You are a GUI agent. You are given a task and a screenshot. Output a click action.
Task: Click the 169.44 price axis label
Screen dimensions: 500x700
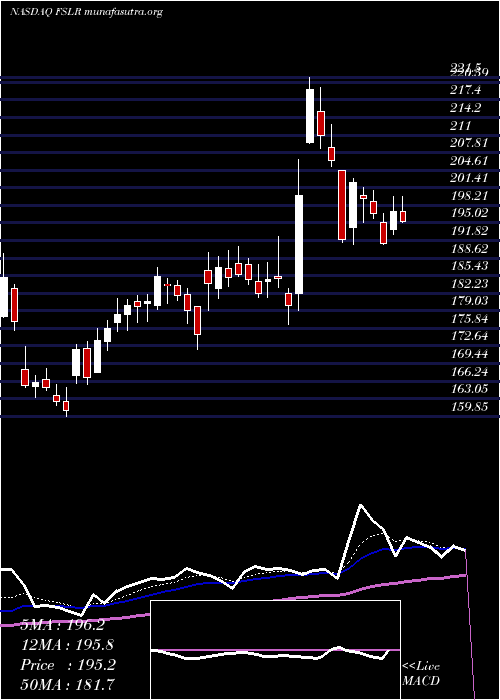[x=470, y=354]
